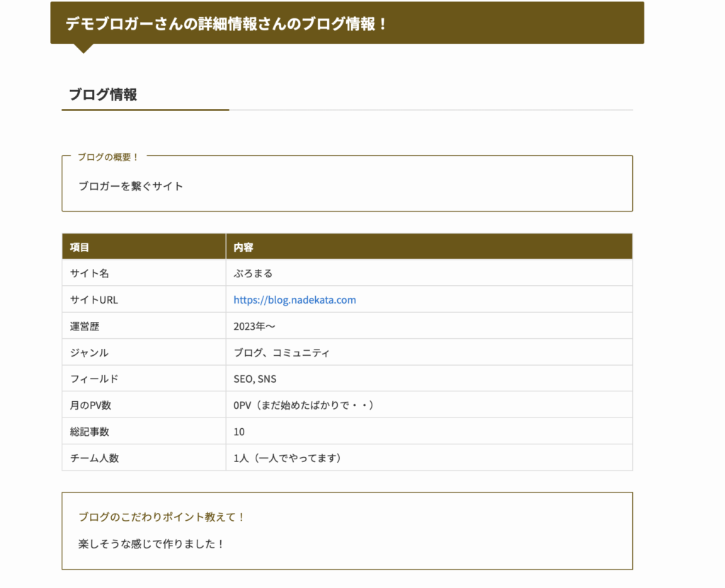The width and height of the screenshot is (725, 588).
Task: Click the ぶろまる site name cell
Action: click(x=253, y=273)
